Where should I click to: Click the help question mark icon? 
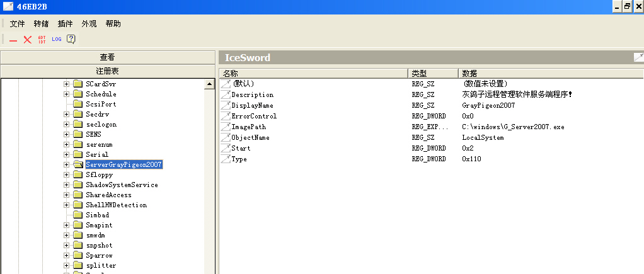click(x=71, y=39)
